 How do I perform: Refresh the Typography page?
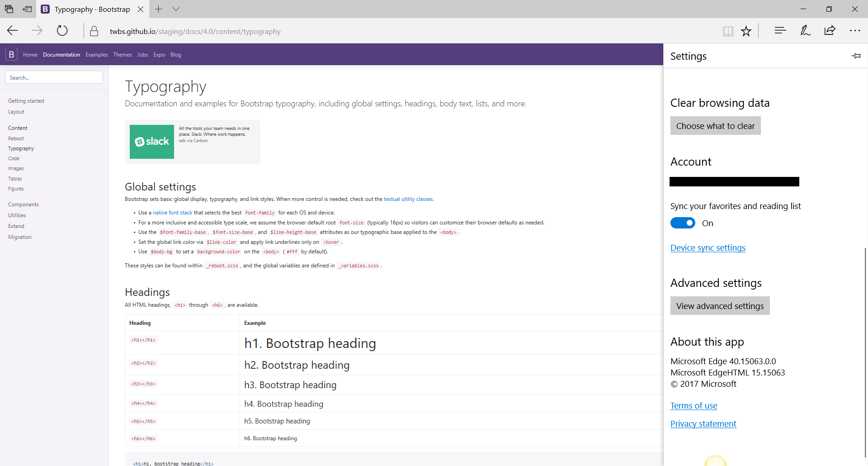coord(62,31)
